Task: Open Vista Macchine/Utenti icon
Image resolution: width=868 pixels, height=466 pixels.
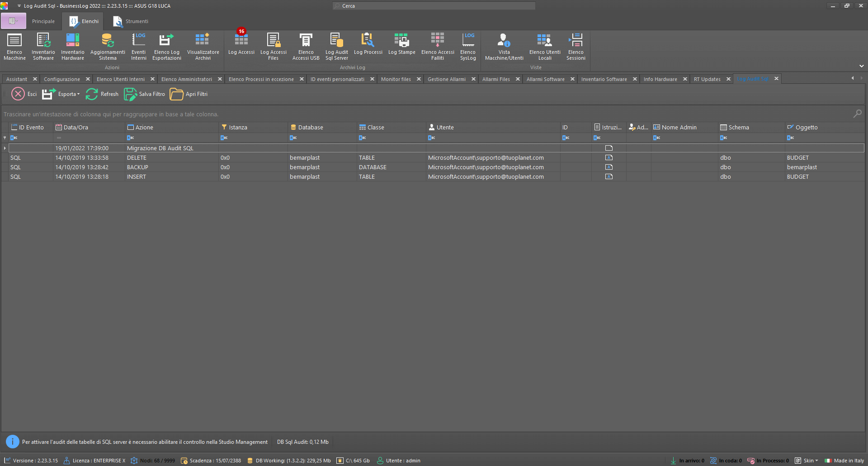Action: tap(504, 47)
